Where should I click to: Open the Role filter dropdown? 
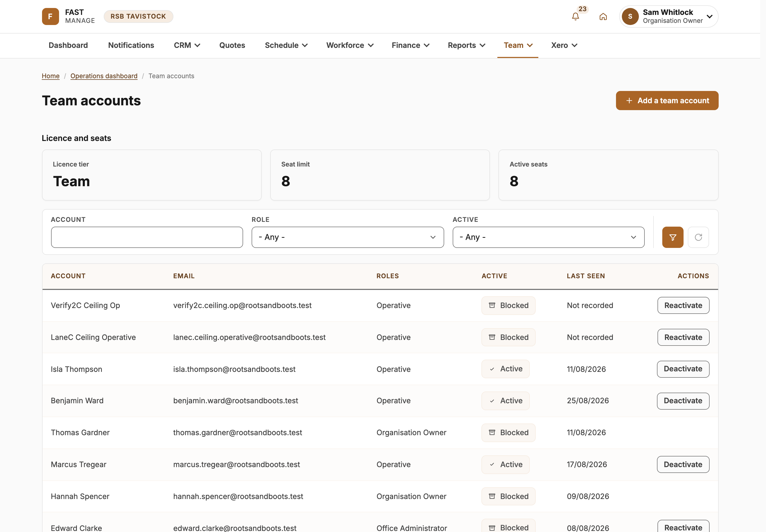(348, 237)
